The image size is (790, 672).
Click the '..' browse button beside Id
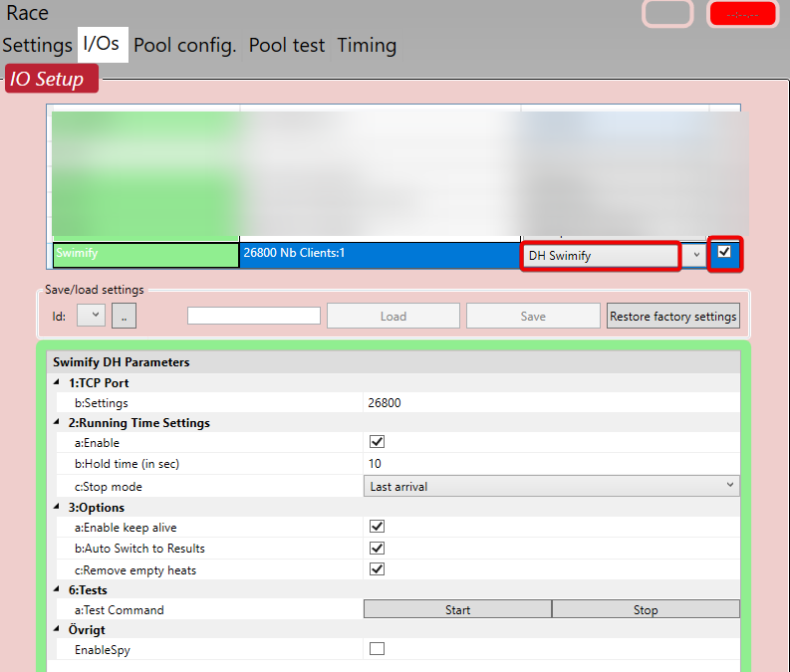click(x=124, y=316)
